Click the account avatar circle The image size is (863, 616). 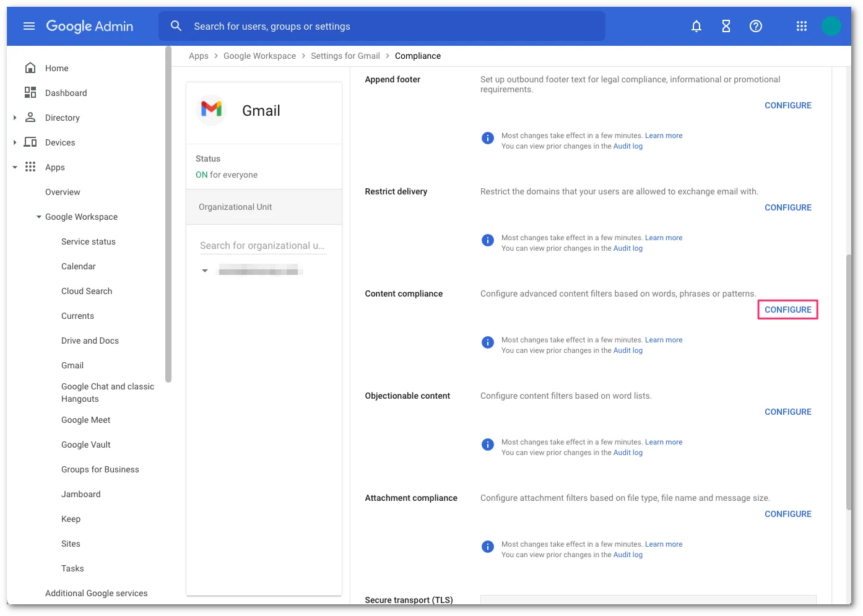[x=831, y=26]
